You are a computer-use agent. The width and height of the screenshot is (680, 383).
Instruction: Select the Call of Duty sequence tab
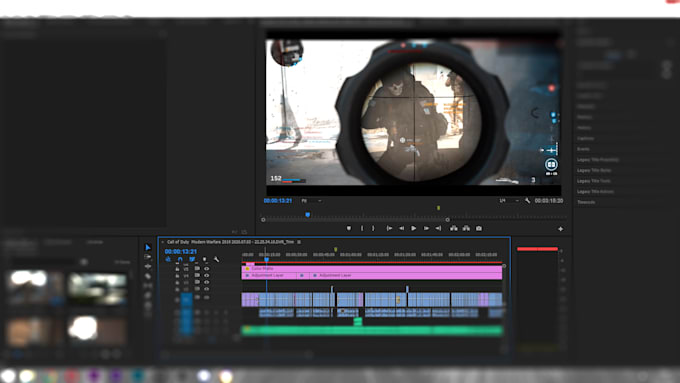point(230,242)
